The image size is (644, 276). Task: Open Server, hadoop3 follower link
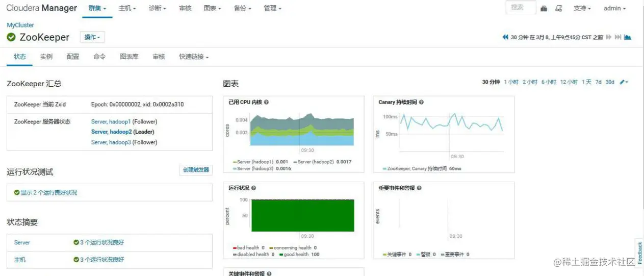(x=111, y=142)
